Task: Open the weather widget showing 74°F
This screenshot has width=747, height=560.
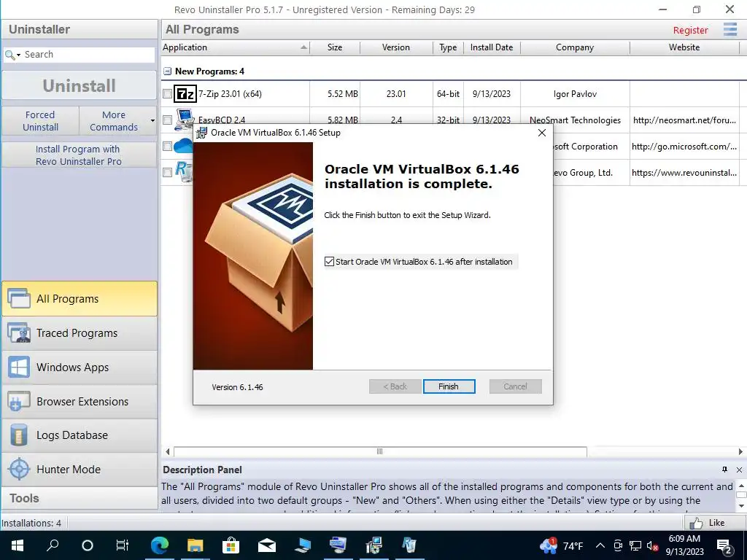Action: point(562,545)
